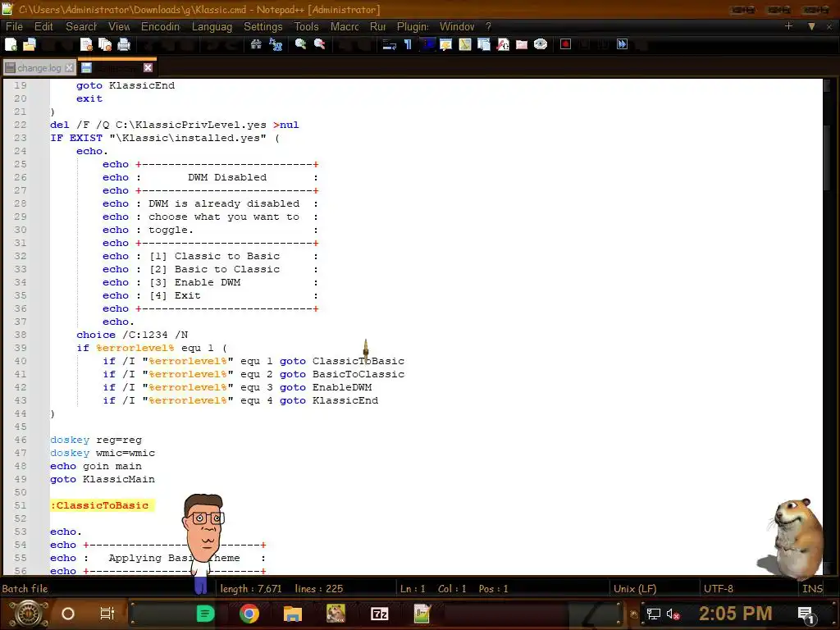Open a file using the toolbar Open icon

tap(30, 44)
